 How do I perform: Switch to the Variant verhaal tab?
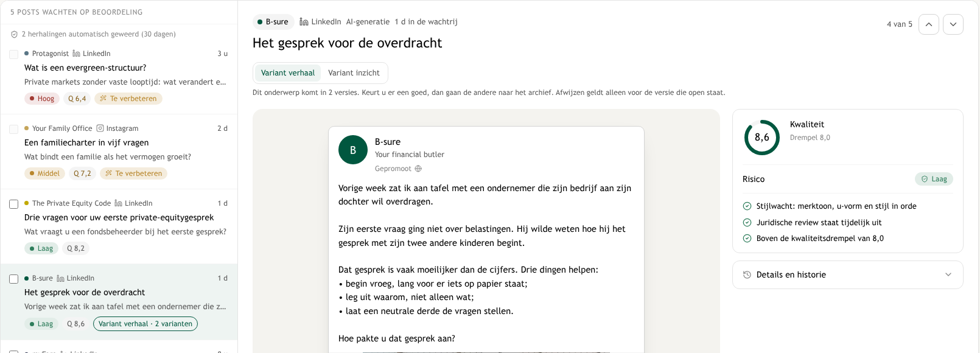pyautogui.click(x=288, y=73)
